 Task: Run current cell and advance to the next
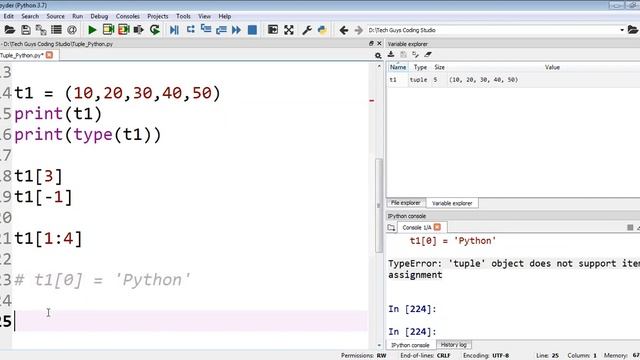124,30
